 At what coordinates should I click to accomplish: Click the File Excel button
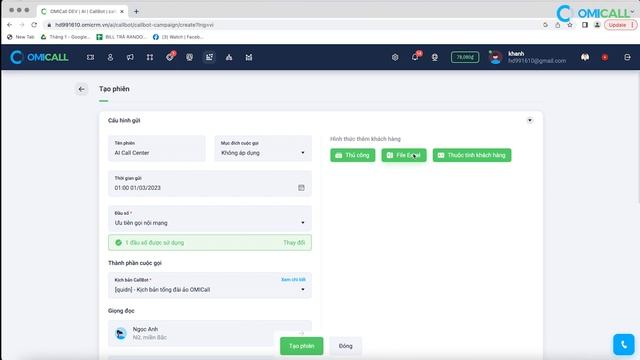[x=404, y=155]
